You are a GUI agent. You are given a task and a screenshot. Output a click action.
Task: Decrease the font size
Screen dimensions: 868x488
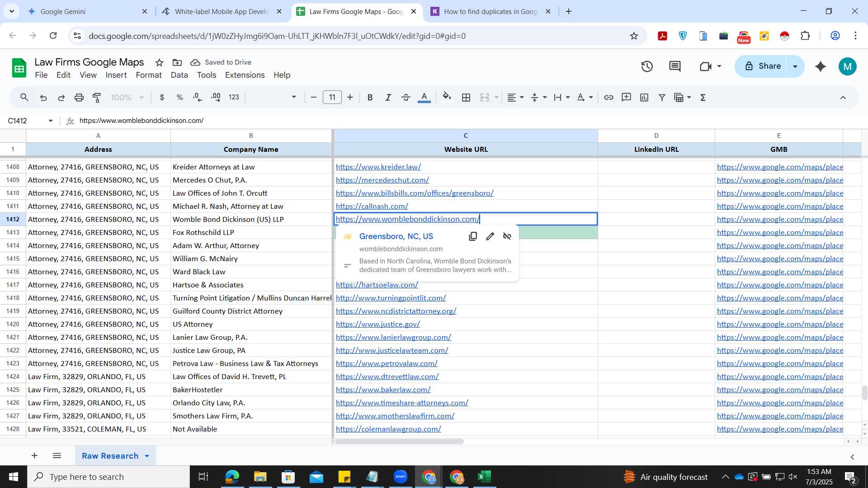[314, 97]
